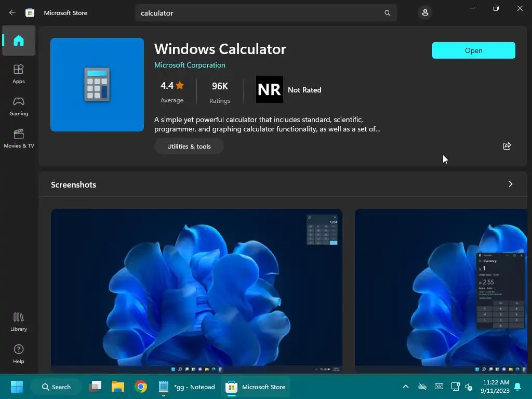Image resolution: width=532 pixels, height=399 pixels.
Task: Open second currency converter screenshot thumbnail
Action: [x=441, y=291]
